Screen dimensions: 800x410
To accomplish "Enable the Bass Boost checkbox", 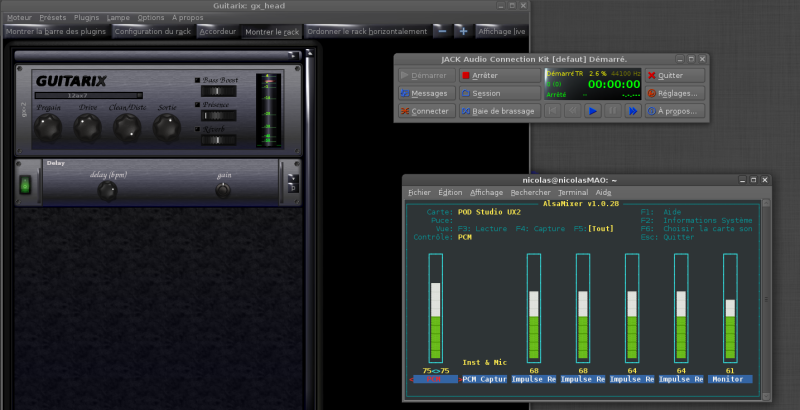I will tap(198, 80).
